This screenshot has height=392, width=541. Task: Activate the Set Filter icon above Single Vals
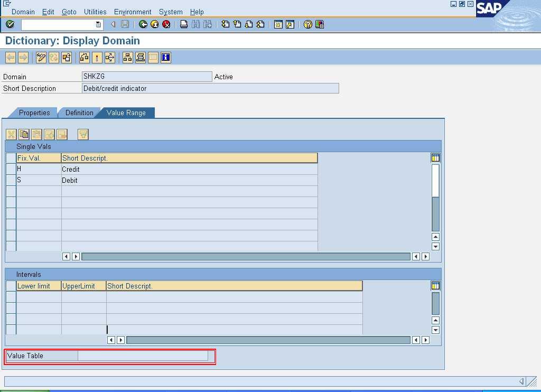[82, 134]
